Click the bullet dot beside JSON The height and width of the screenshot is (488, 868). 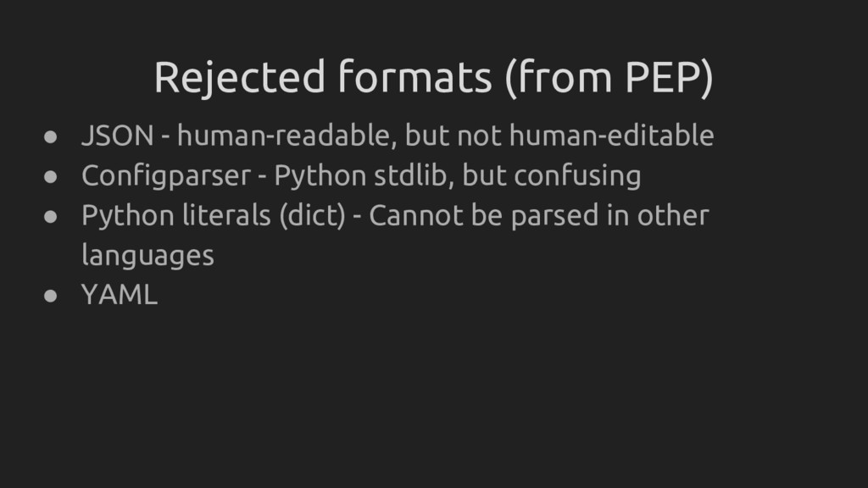(52, 136)
